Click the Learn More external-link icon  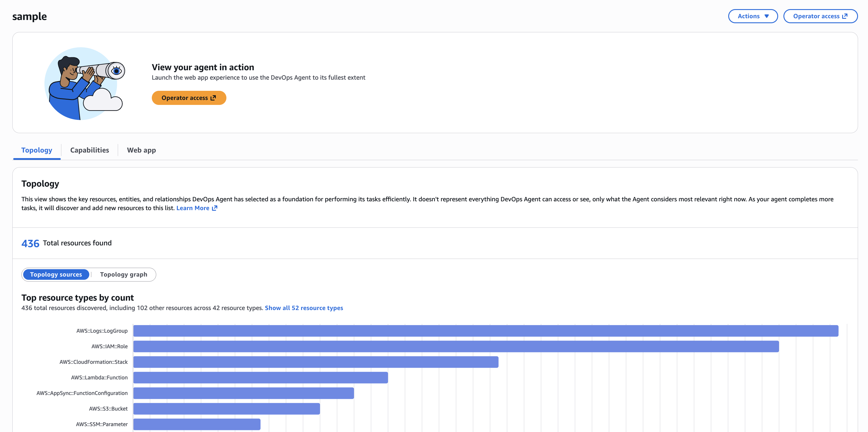click(215, 208)
